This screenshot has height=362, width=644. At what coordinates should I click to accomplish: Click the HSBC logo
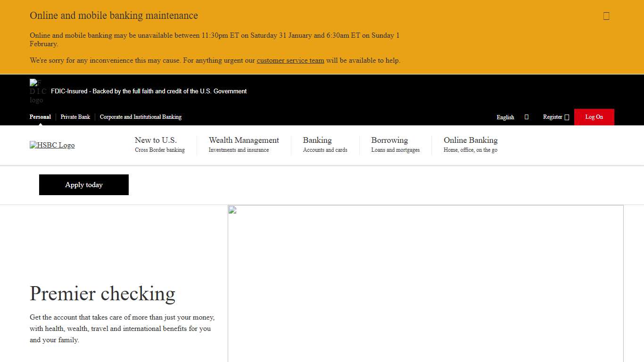pyautogui.click(x=52, y=145)
